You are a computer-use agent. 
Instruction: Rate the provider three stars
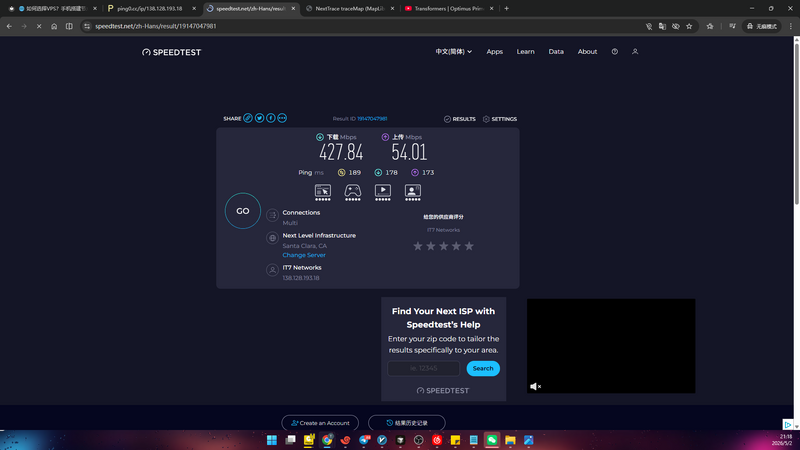pos(443,246)
